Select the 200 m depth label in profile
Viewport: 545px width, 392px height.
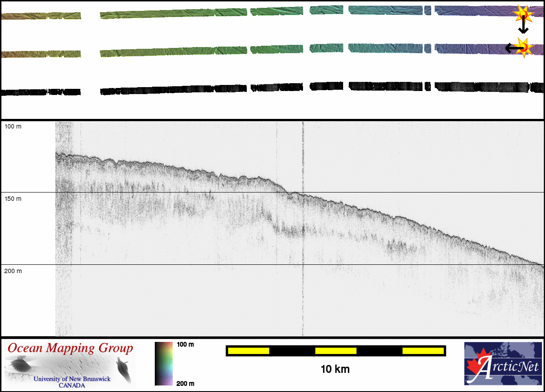point(13,271)
